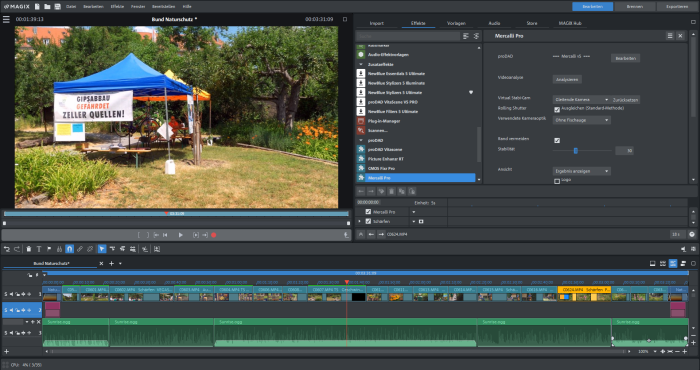Open the Ansicht Ergebnis anzeigen dropdown
Screen dimensions: 700x370
(x=582, y=171)
